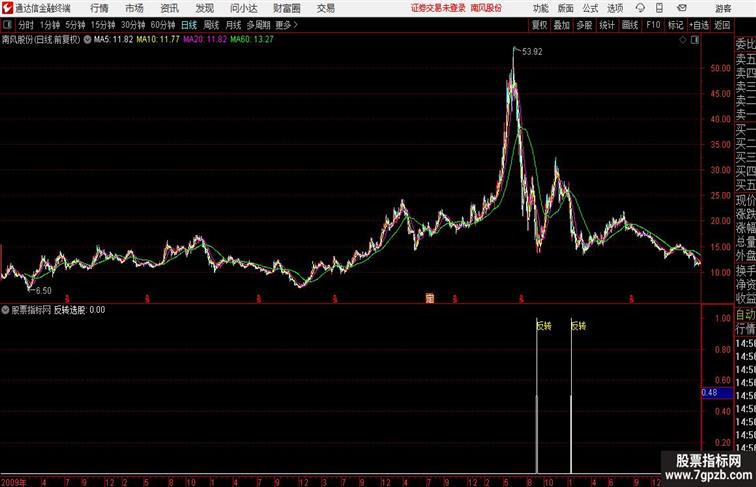Click the second 反转 signal label
This screenshot has height=487, width=756.
[579, 326]
